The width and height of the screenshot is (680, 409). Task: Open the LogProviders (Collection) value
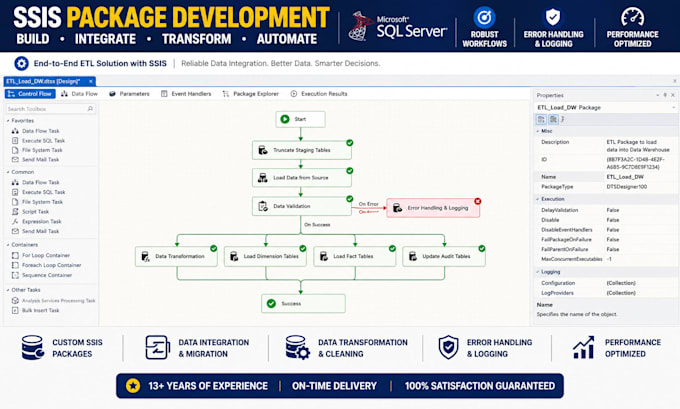621,293
